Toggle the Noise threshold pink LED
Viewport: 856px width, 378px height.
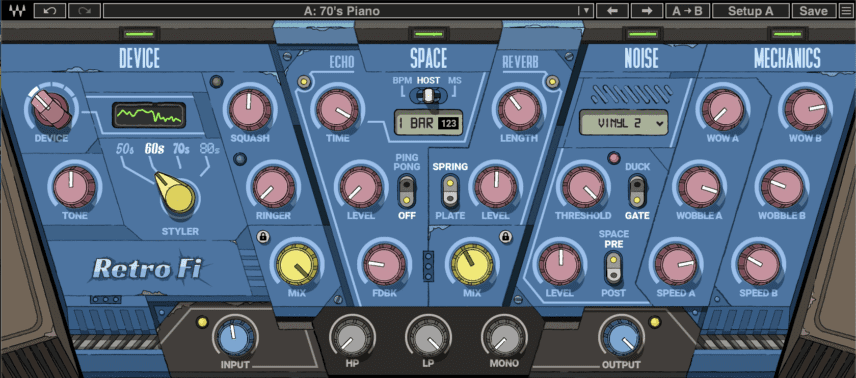(615, 158)
